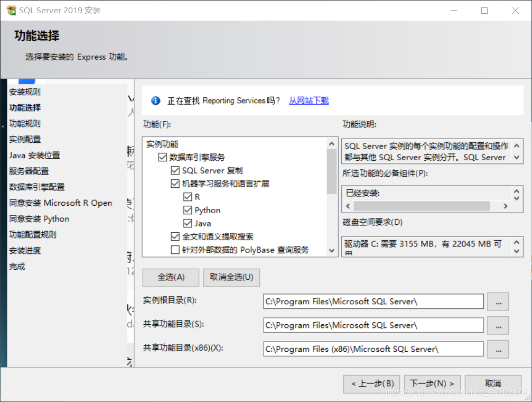Select 实例配置 step in sidebar
Screen dimensions: 532x402
tap(25, 139)
